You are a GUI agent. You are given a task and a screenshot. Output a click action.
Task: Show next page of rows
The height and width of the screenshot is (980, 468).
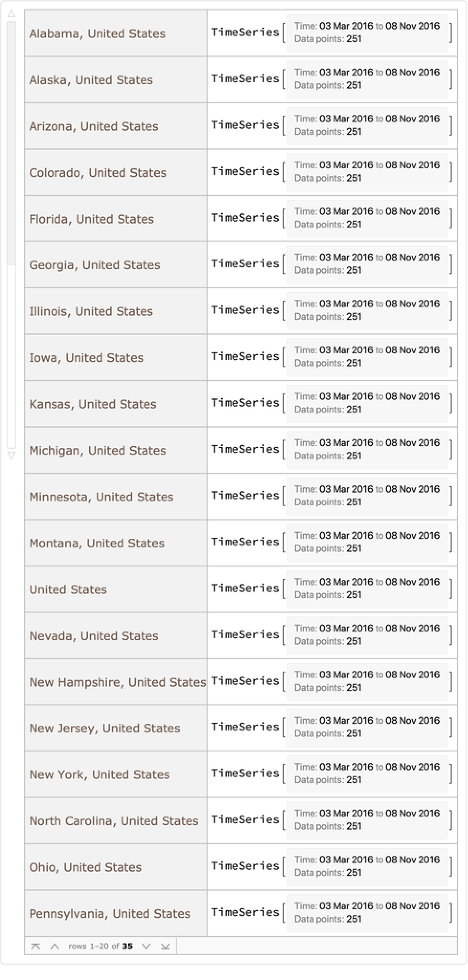(146, 946)
